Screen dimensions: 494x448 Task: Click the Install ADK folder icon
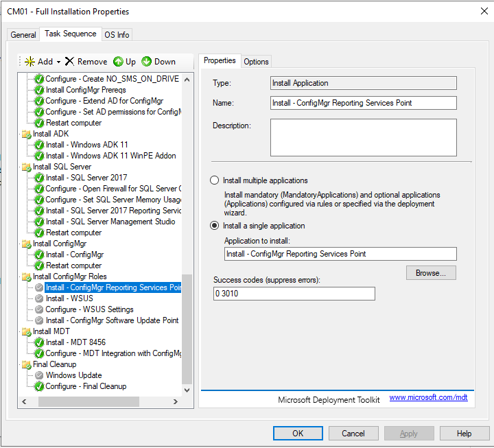click(27, 134)
